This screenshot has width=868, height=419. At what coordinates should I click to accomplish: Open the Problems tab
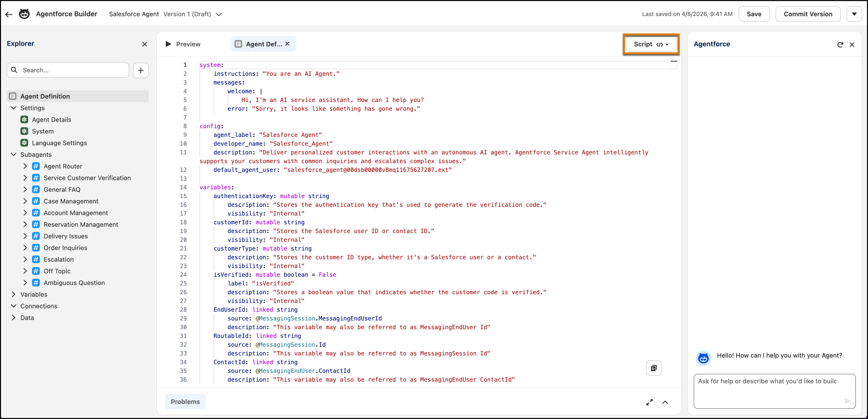[185, 402]
